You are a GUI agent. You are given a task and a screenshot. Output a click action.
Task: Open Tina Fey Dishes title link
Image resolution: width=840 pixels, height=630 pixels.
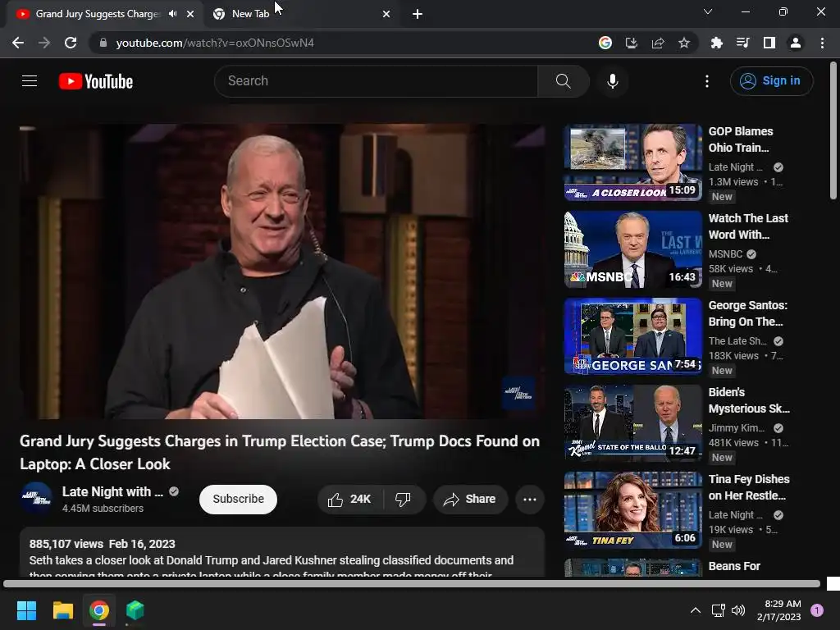[749, 487]
